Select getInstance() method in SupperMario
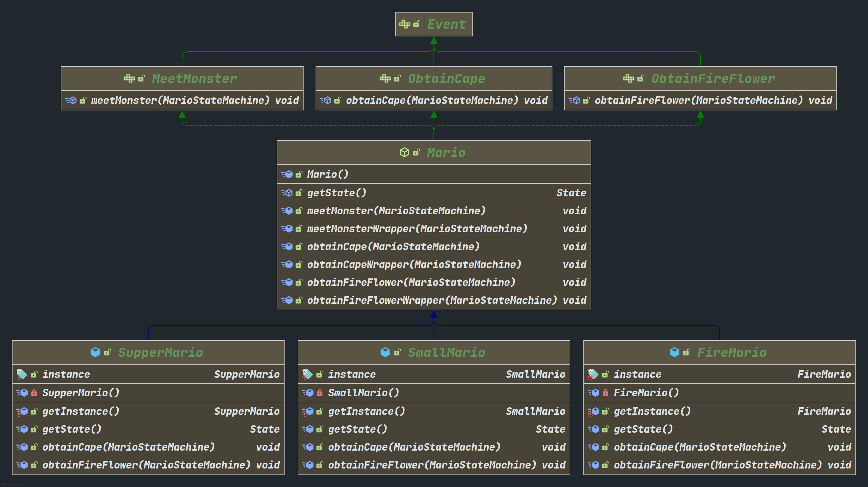This screenshot has width=868, height=487. click(81, 411)
